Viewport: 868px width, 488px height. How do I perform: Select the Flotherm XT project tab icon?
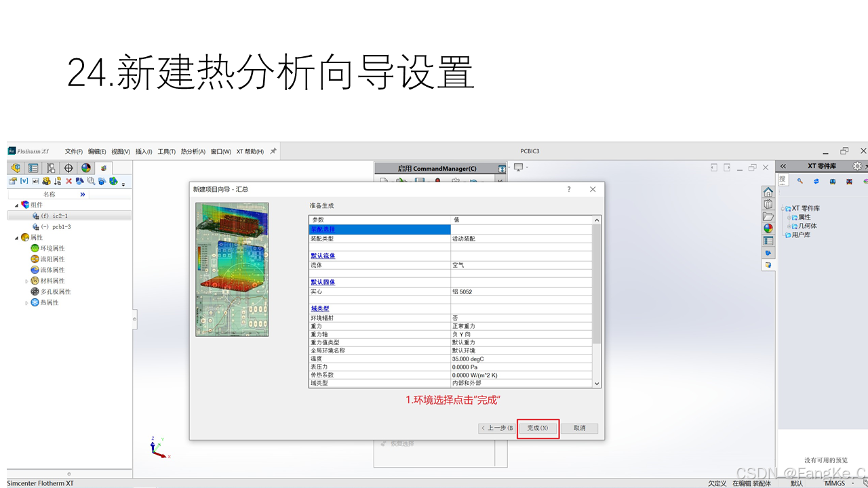point(104,168)
